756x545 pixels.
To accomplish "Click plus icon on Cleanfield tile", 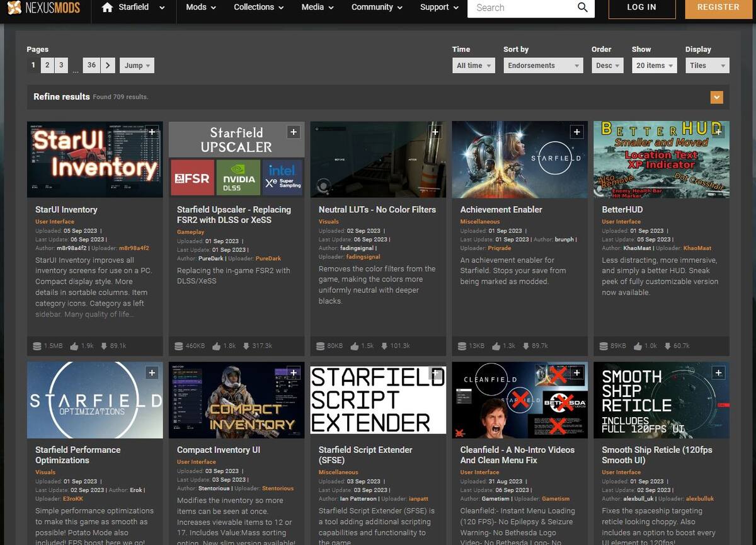I will click(x=576, y=373).
